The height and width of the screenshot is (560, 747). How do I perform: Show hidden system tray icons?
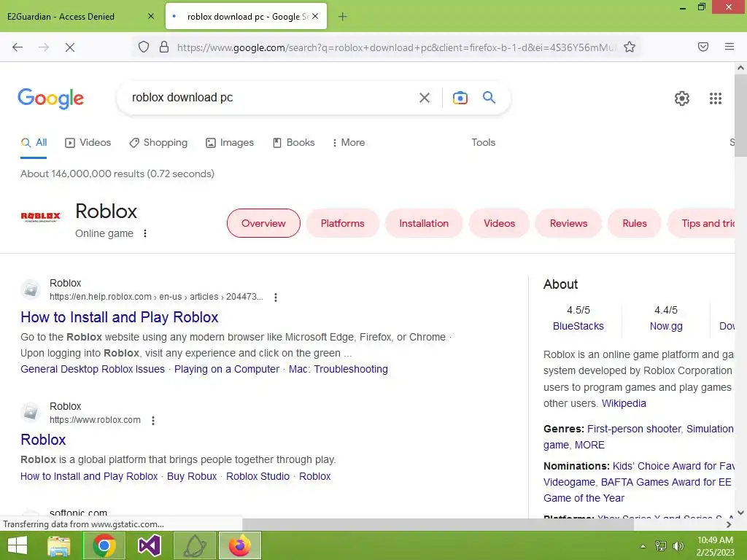[643, 546]
